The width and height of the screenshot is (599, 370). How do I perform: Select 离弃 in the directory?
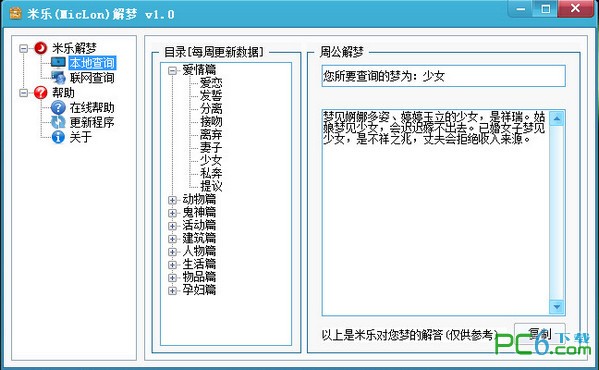coord(211,135)
